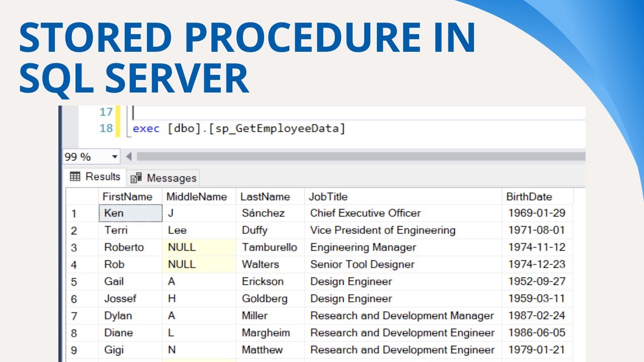
Task: Select the '1969-01-29' birth date cell
Action: point(537,213)
